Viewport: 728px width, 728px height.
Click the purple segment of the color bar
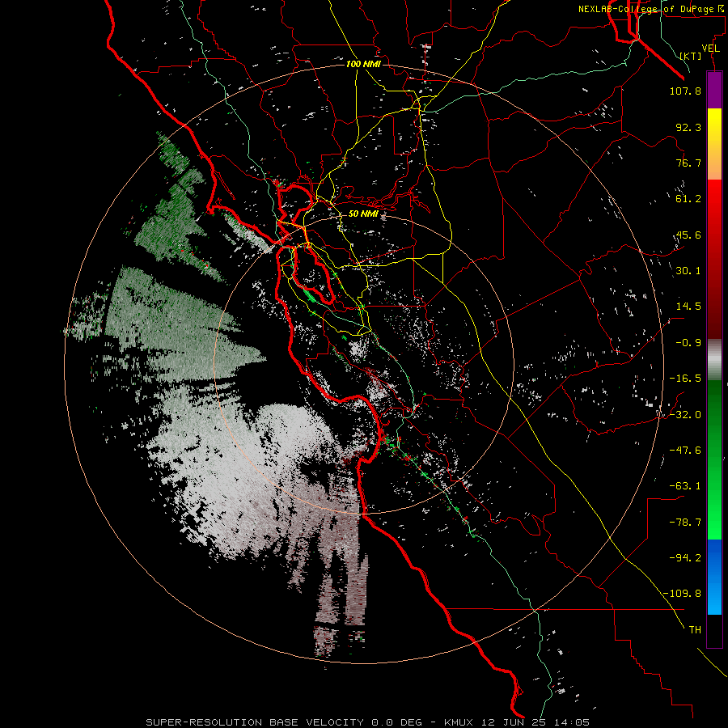[714, 90]
